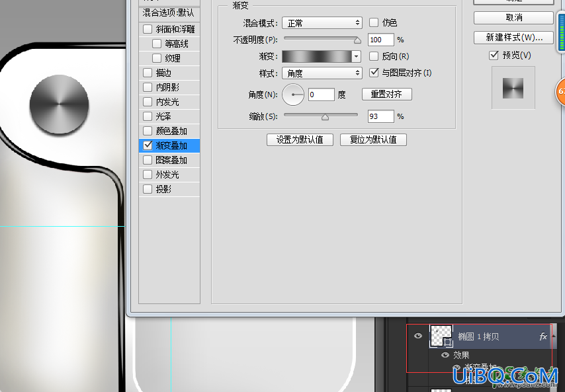Hide the 效果 effects of layer

(x=445, y=355)
